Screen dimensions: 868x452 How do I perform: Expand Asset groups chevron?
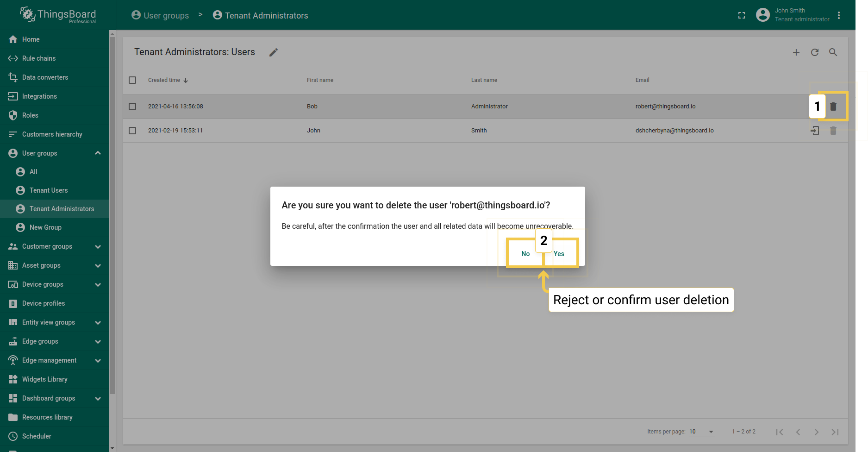click(x=98, y=266)
